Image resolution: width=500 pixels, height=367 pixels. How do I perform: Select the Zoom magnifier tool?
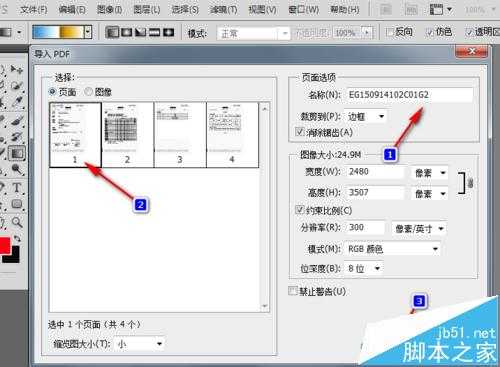(x=17, y=222)
